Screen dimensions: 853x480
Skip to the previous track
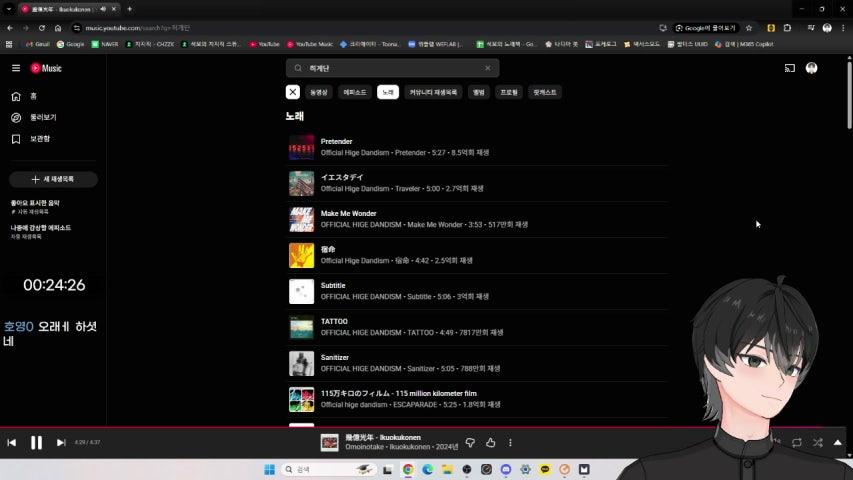click(11, 443)
